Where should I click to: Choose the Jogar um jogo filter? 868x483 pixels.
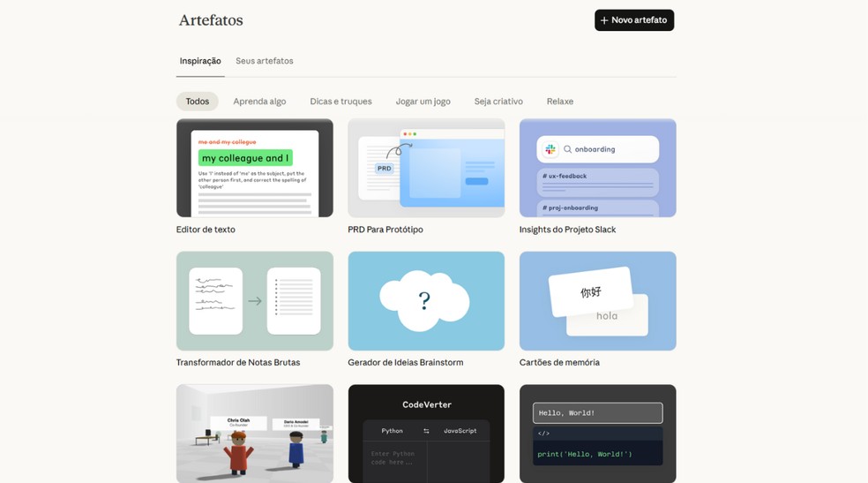coord(423,102)
